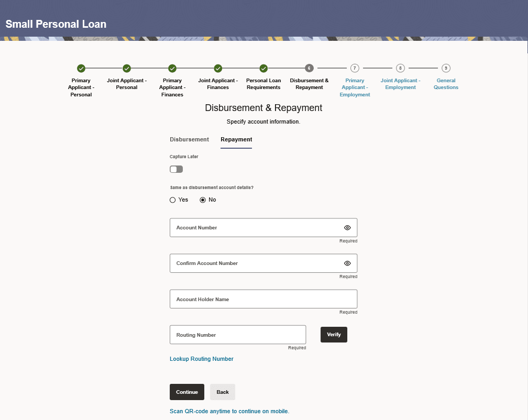Click the step 9 circle in the progress tracker
This screenshot has width=528, height=420.
446,68
